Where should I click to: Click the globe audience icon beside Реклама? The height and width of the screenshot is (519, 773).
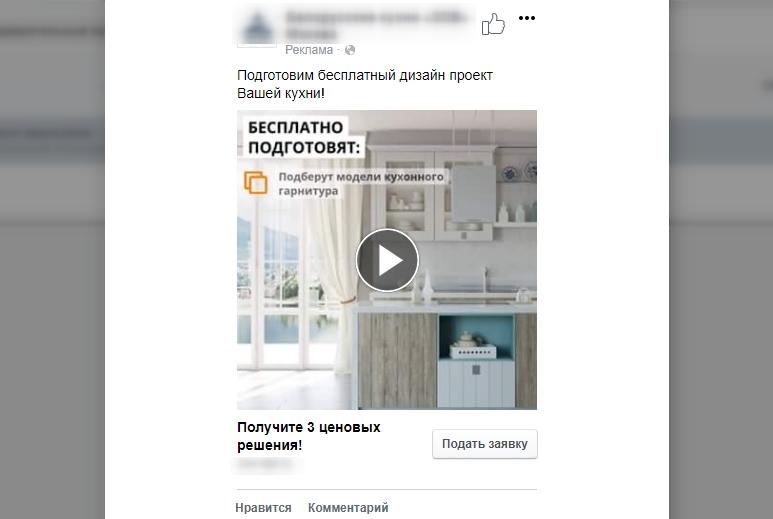pos(350,50)
